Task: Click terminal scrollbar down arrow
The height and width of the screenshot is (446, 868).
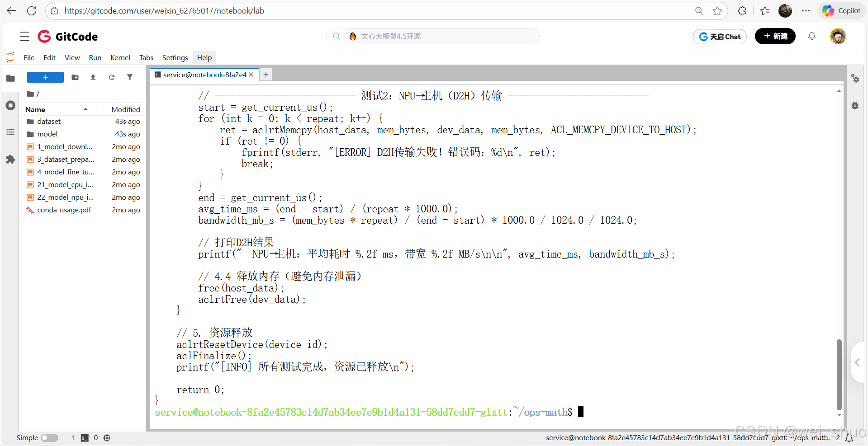Action: click(839, 415)
